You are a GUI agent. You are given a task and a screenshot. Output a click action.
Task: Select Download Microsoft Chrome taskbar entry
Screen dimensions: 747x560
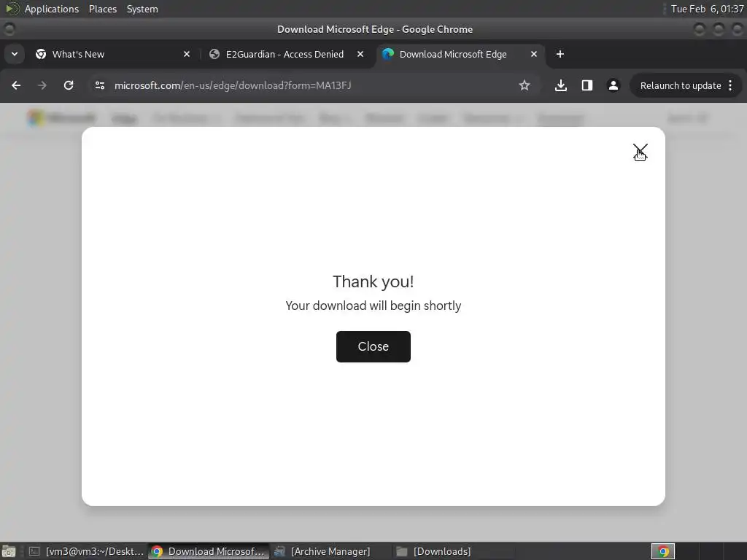pos(209,551)
